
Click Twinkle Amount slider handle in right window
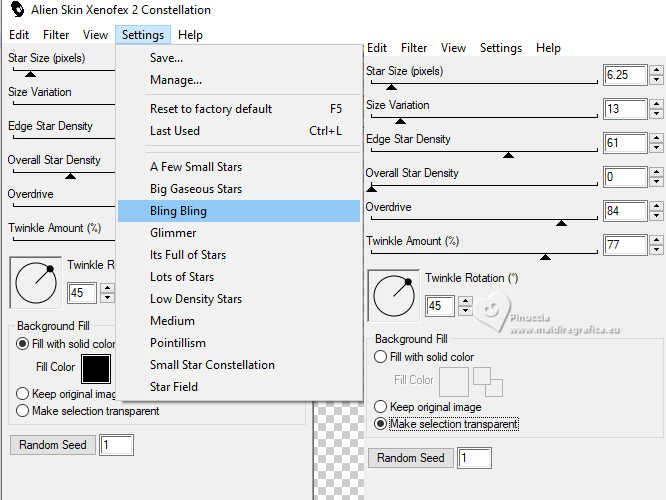coord(545,257)
